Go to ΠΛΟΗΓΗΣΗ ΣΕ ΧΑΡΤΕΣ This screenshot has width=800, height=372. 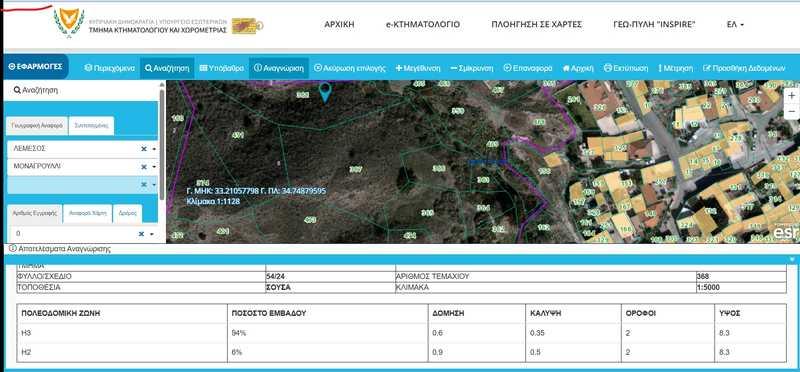coord(537,24)
